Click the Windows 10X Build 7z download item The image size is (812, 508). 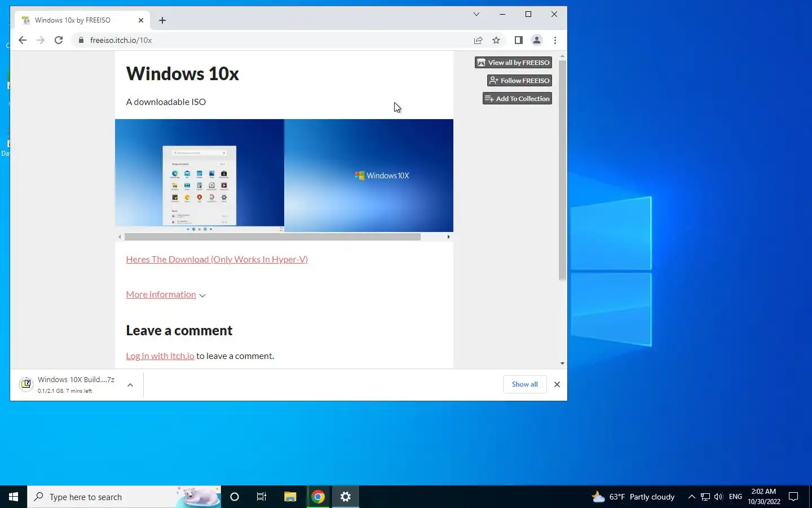76,384
